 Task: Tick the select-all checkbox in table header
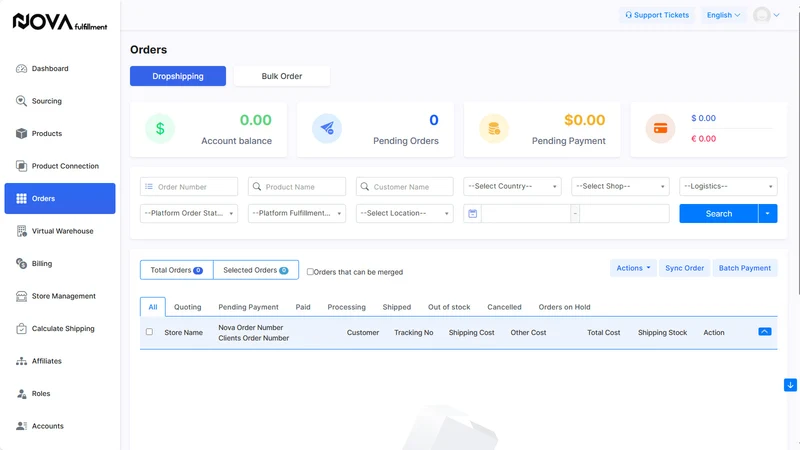pyautogui.click(x=149, y=332)
